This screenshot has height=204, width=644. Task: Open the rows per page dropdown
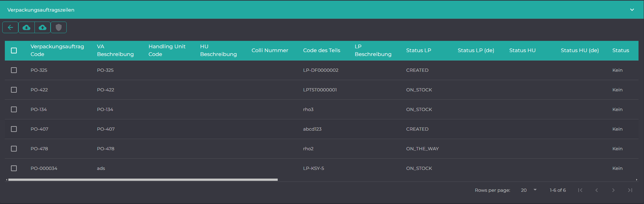(x=529, y=190)
